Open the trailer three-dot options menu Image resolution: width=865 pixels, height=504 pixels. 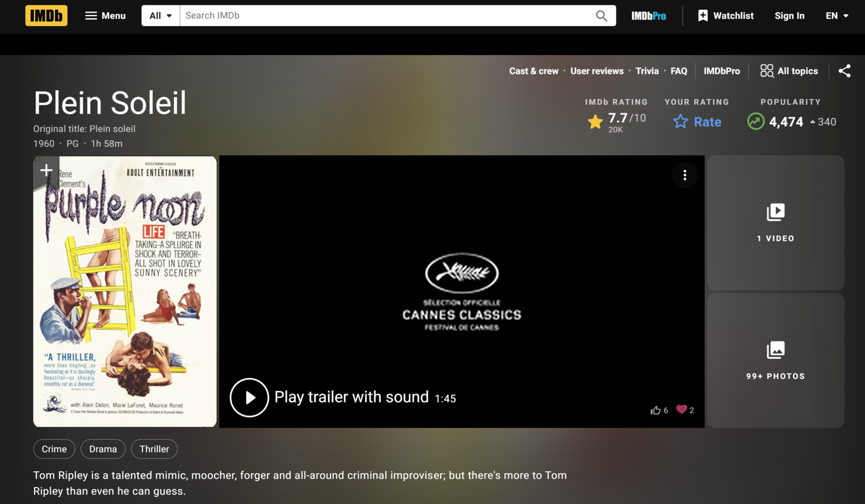click(684, 175)
